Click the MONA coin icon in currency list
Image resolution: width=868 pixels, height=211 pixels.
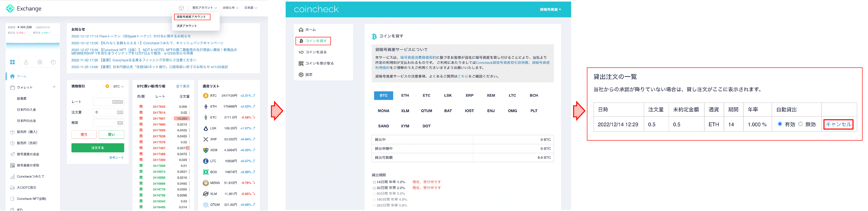205,183
